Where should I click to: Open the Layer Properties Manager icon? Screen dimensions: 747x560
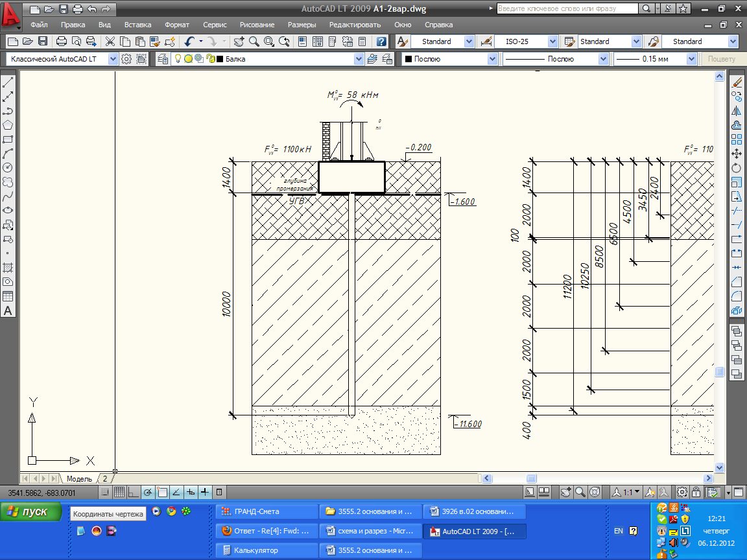[x=163, y=59]
